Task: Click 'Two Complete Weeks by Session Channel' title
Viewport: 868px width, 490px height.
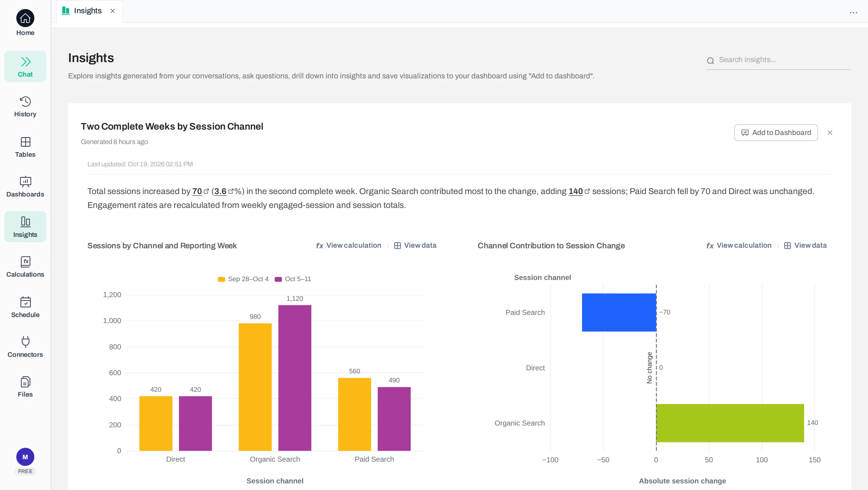Action: coord(172,126)
